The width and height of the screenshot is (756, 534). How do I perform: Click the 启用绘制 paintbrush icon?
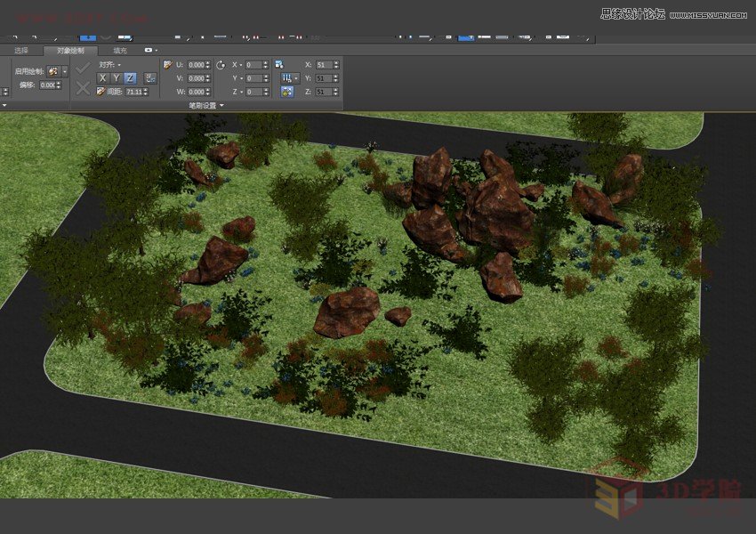pos(54,70)
